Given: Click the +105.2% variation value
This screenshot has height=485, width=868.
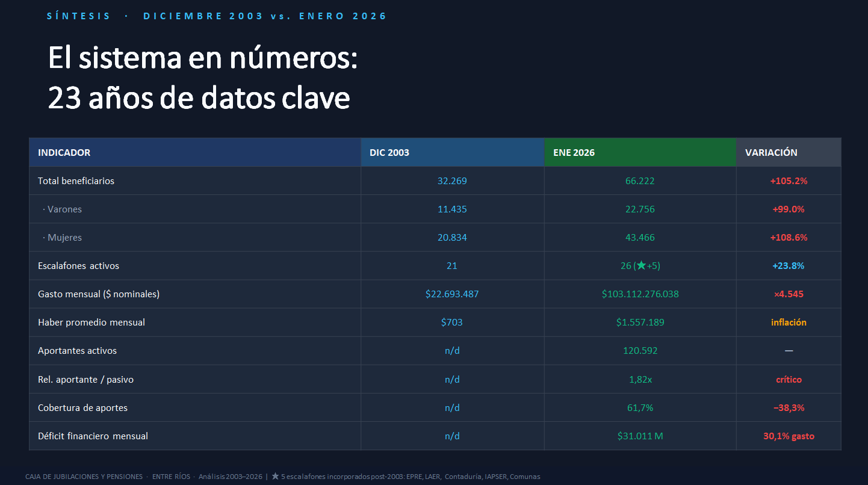Looking at the screenshot, I should click(x=788, y=181).
